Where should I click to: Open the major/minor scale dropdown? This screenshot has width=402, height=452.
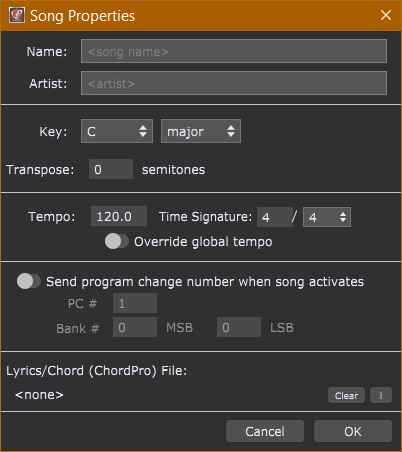pos(201,131)
